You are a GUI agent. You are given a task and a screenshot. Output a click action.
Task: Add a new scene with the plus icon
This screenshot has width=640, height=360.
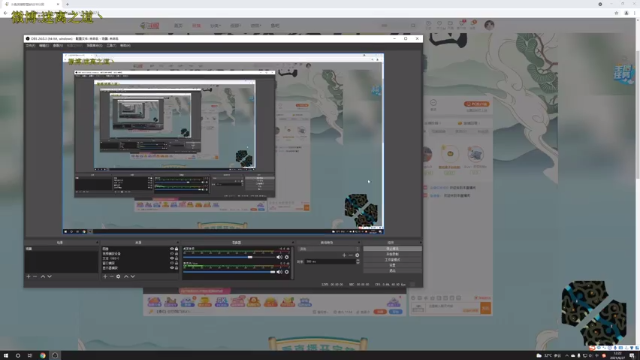click(x=29, y=276)
